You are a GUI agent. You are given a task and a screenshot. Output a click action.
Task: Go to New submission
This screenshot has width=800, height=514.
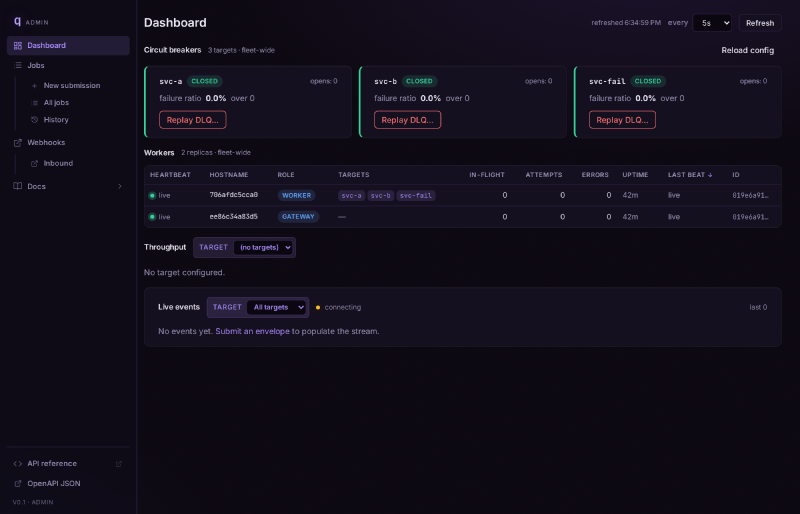click(72, 86)
